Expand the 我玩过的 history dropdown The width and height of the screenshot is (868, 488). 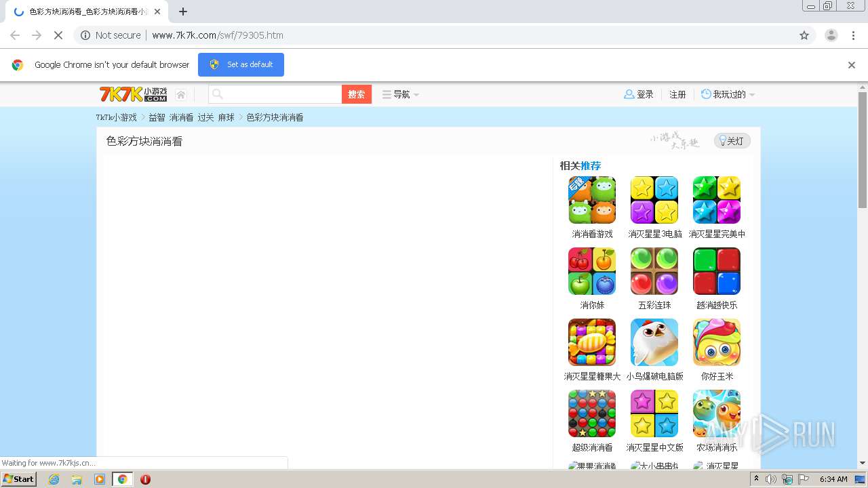[x=728, y=94]
